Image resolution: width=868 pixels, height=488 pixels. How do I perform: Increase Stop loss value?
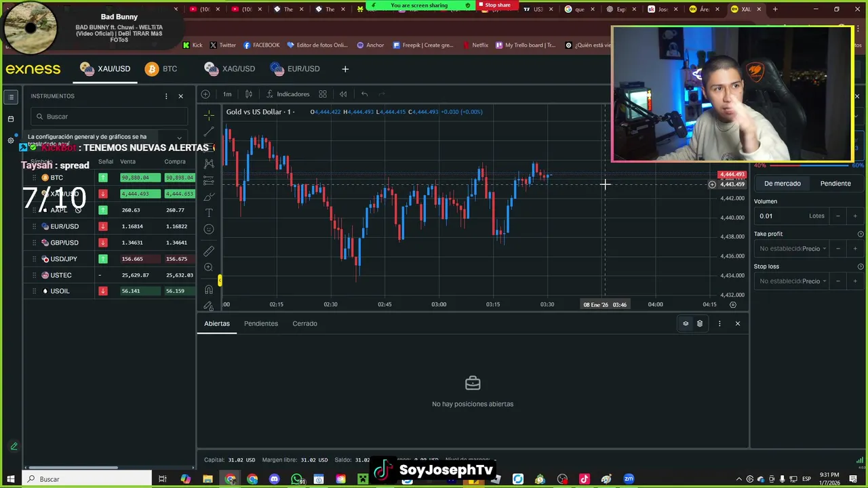click(854, 281)
